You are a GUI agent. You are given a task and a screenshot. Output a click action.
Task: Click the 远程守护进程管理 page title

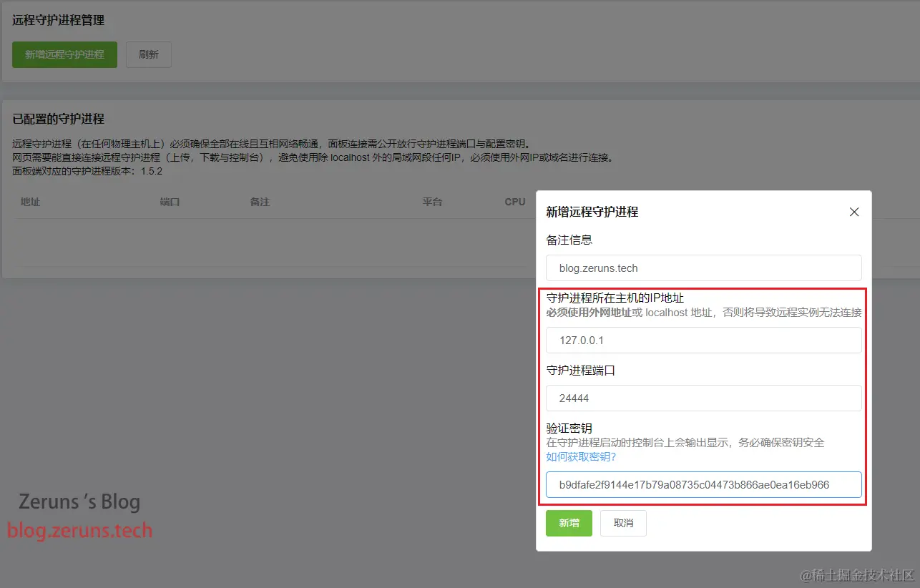(x=57, y=21)
